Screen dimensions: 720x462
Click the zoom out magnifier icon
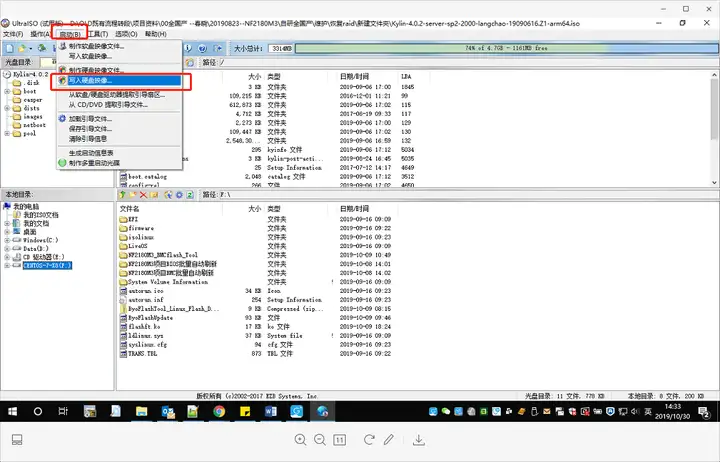coord(320,440)
